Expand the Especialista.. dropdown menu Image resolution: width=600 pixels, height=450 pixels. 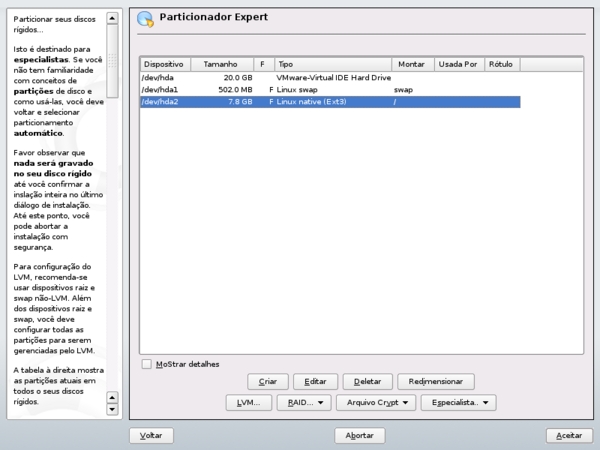(458, 403)
